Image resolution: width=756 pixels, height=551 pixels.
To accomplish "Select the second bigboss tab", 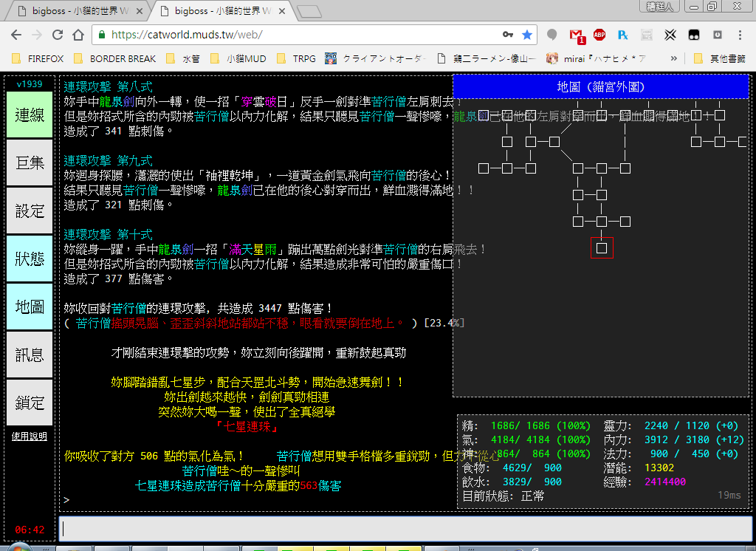I will coord(221,10).
